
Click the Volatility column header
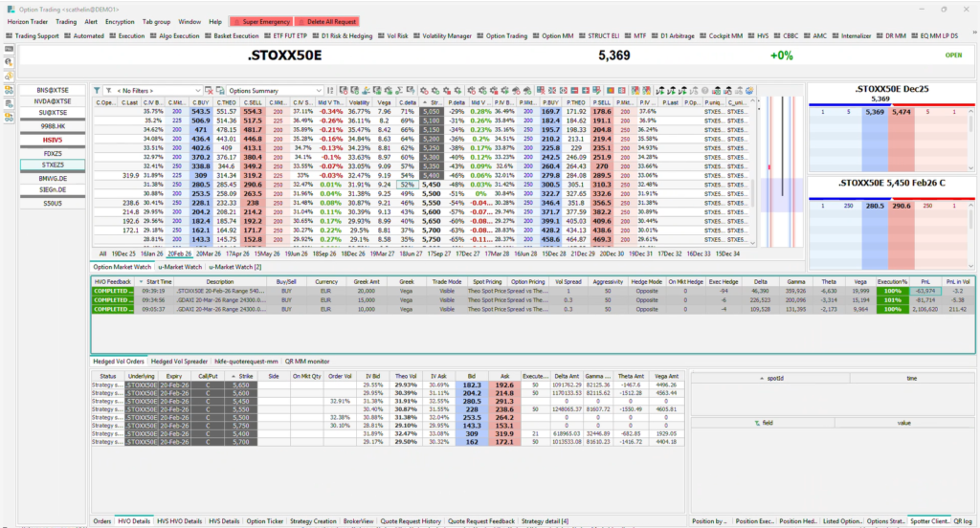359,102
